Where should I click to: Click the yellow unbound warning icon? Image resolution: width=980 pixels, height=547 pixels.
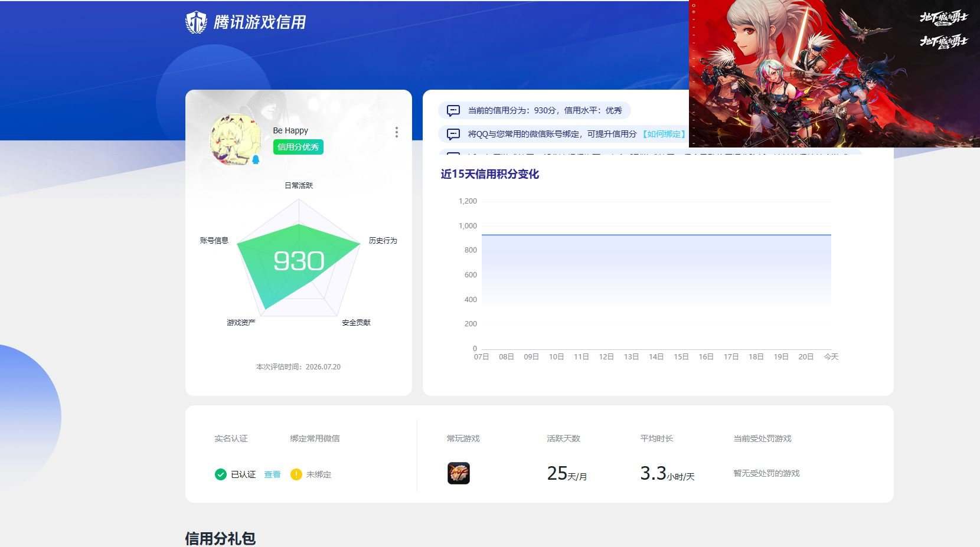296,474
